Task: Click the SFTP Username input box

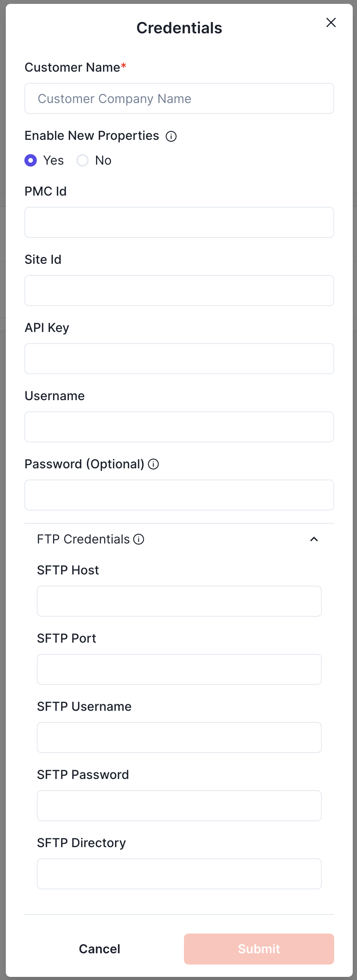Action: [x=179, y=738]
